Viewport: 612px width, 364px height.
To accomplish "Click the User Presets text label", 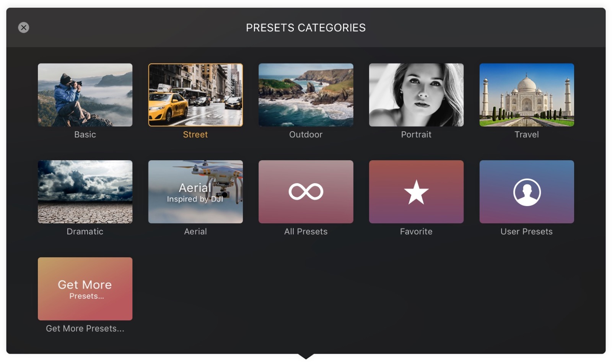I will [x=527, y=231].
